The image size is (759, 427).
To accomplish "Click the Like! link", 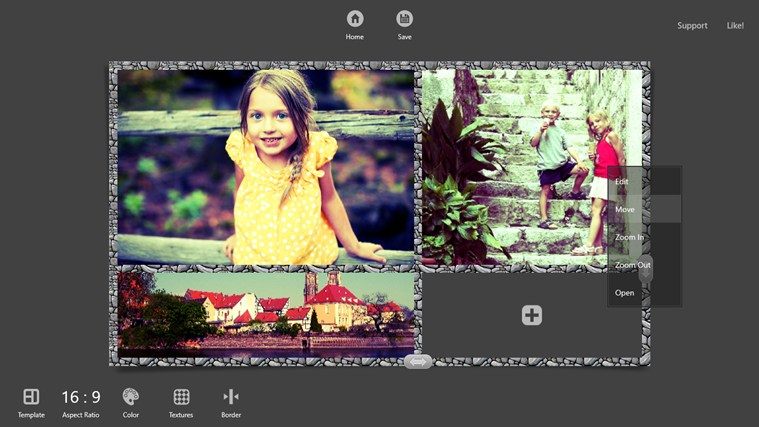I will pos(735,25).
